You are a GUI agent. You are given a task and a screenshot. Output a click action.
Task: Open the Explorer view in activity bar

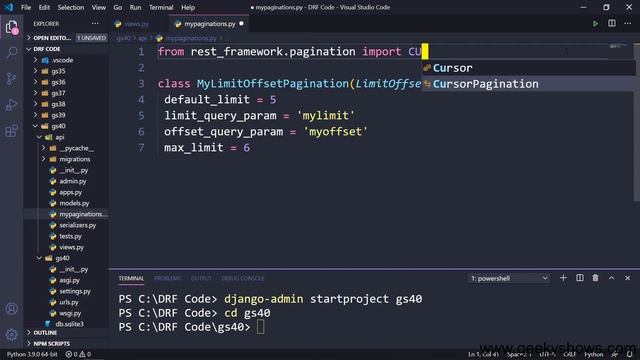(x=12, y=27)
